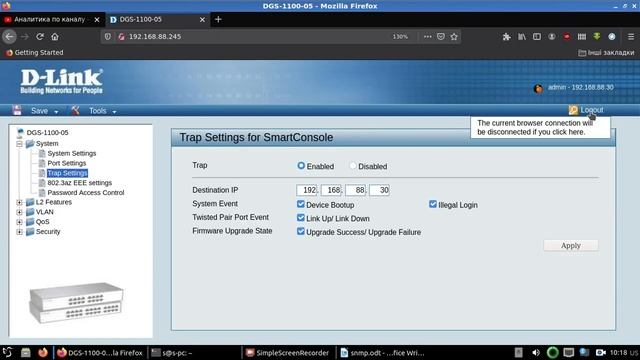Open file manager from taskbar
Viewport: 640px width, 360px height.
coord(25,352)
